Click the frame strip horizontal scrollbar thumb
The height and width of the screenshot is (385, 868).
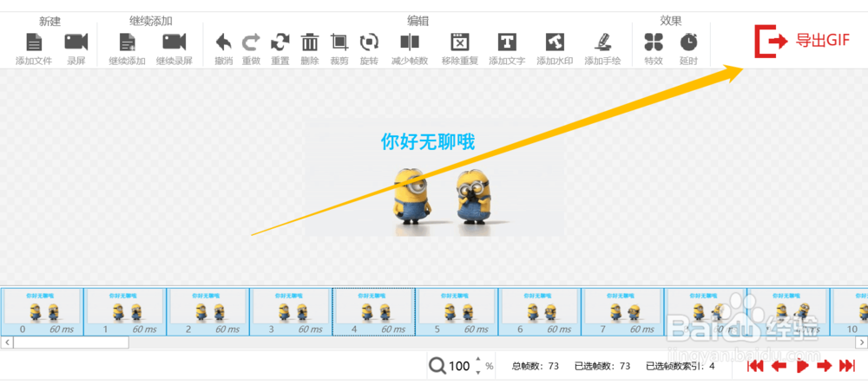point(71,343)
